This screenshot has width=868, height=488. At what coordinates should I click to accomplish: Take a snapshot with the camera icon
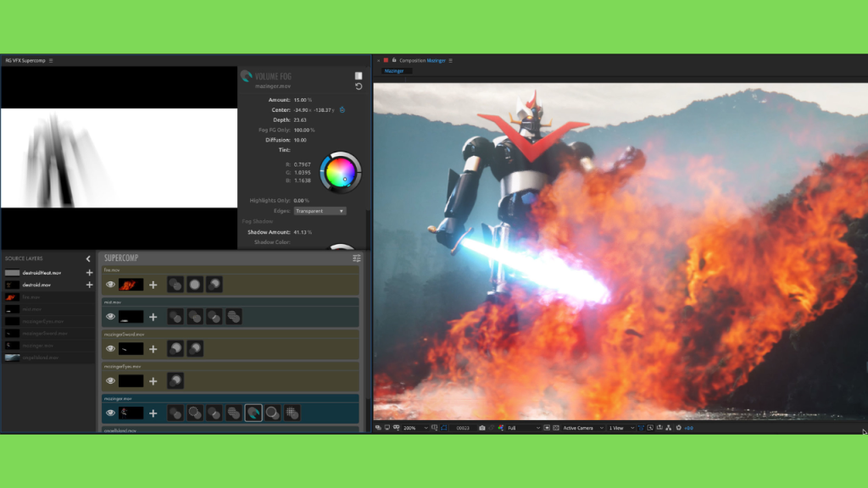[x=482, y=428]
